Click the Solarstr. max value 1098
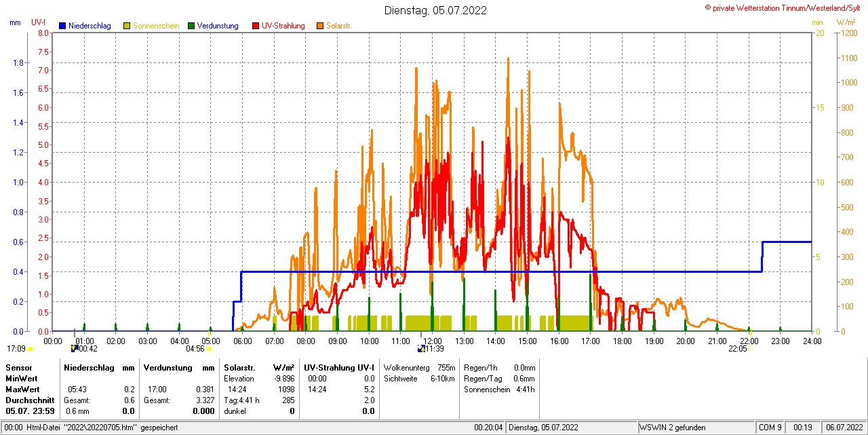 point(286,390)
